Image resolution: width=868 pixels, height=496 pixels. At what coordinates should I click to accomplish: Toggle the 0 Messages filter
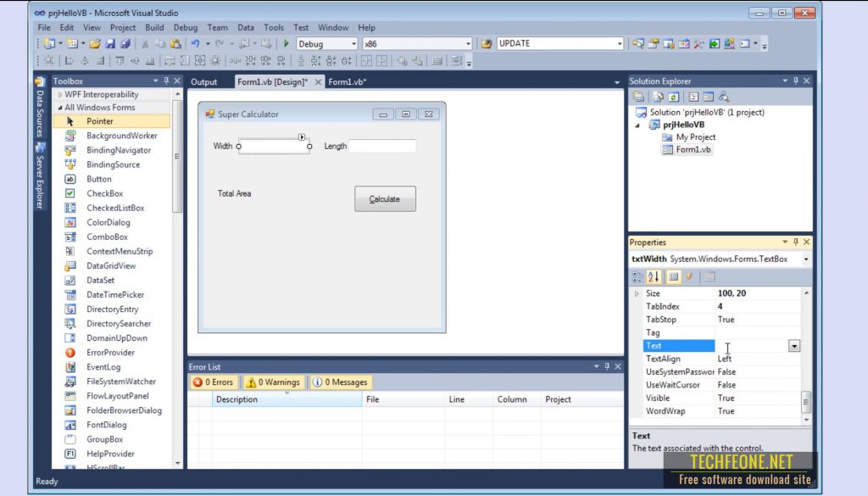tap(341, 382)
